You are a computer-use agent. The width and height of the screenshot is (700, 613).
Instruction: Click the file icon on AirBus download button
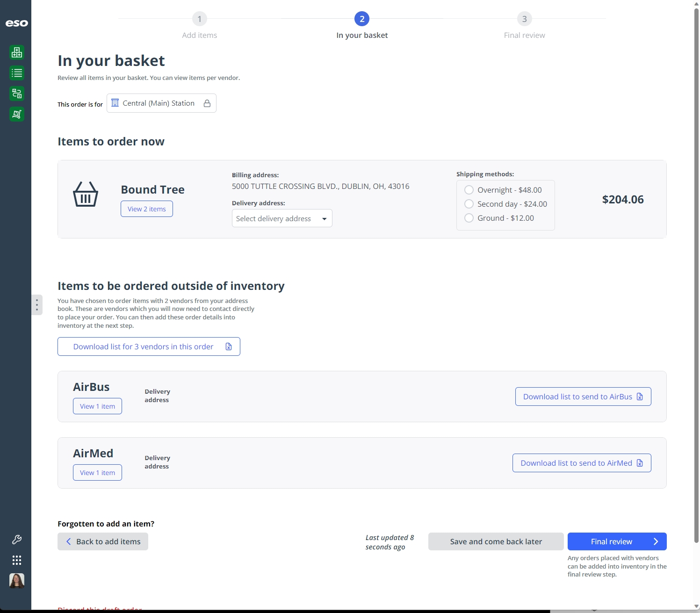pyautogui.click(x=640, y=397)
